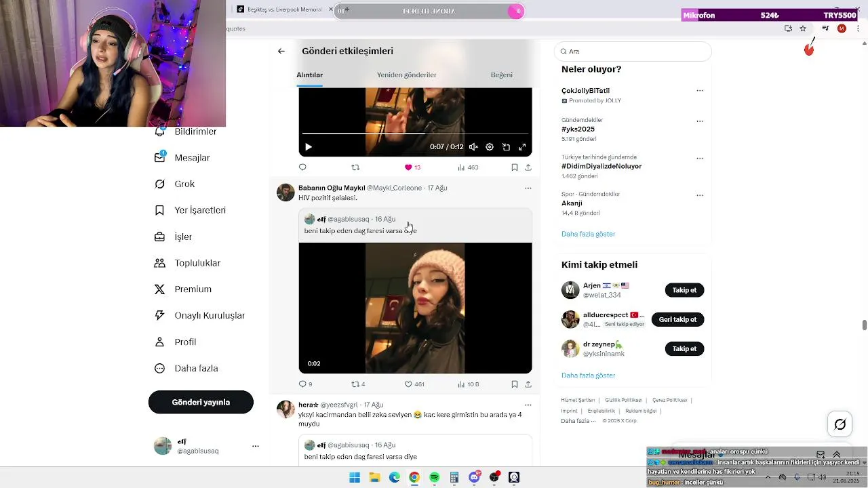This screenshot has width=868, height=488.
Task: Show more suggestions under Kimi takip etmeli
Action: [588, 375]
